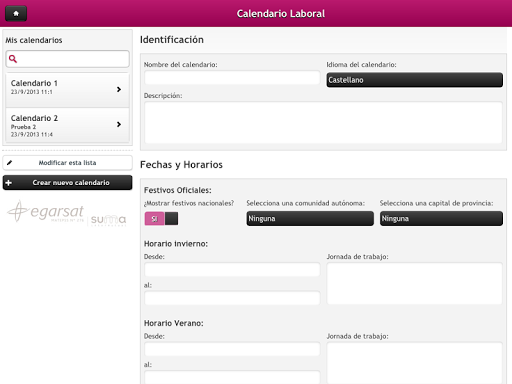The image size is (512, 384).
Task: Click the Horario invierno Desde field
Action: pos(232,270)
